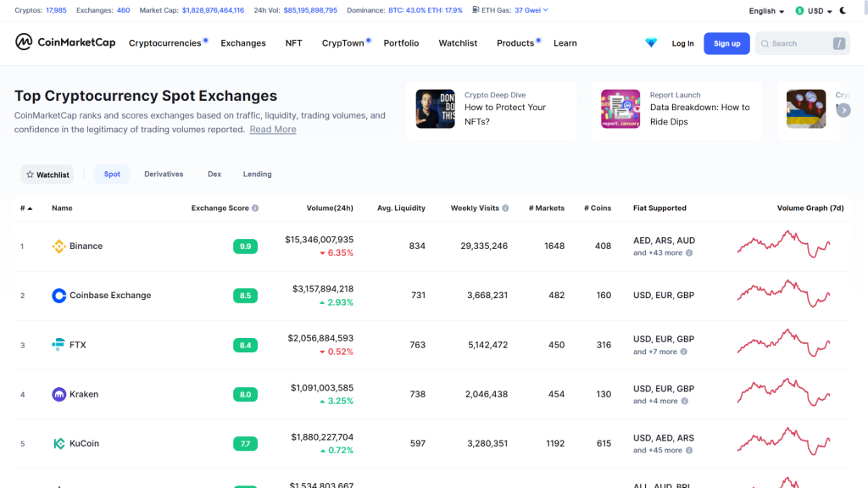Screen dimensions: 868x488
Task: Open the Watchlist nav item
Action: pyautogui.click(x=458, y=43)
